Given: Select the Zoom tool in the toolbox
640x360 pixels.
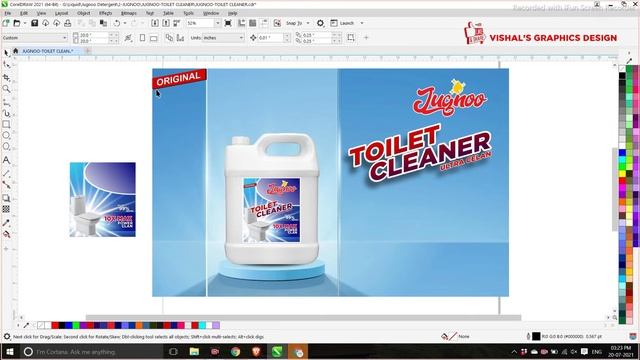Looking at the screenshot, I should (6, 89).
